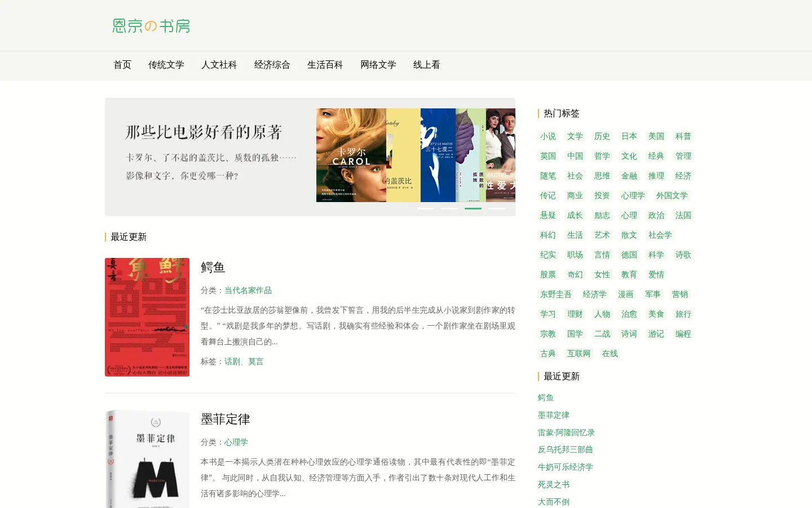Select the fourth carousel indicator dash

[497, 208]
